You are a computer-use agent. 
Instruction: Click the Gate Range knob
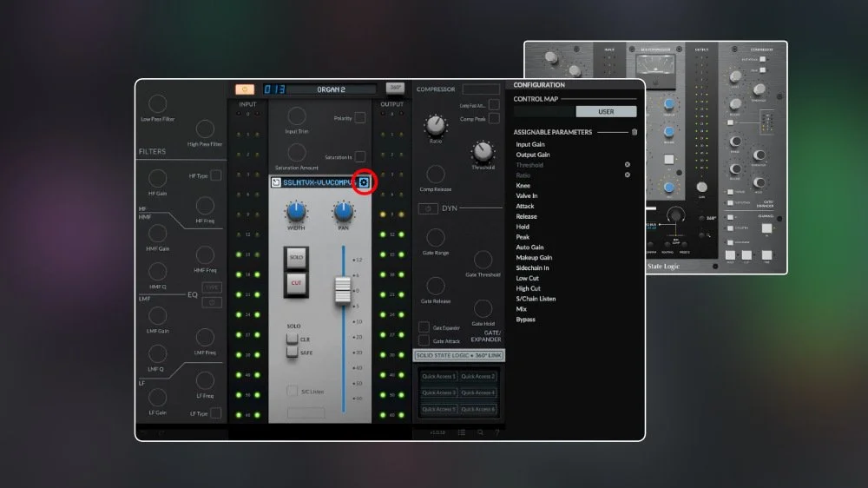point(436,238)
